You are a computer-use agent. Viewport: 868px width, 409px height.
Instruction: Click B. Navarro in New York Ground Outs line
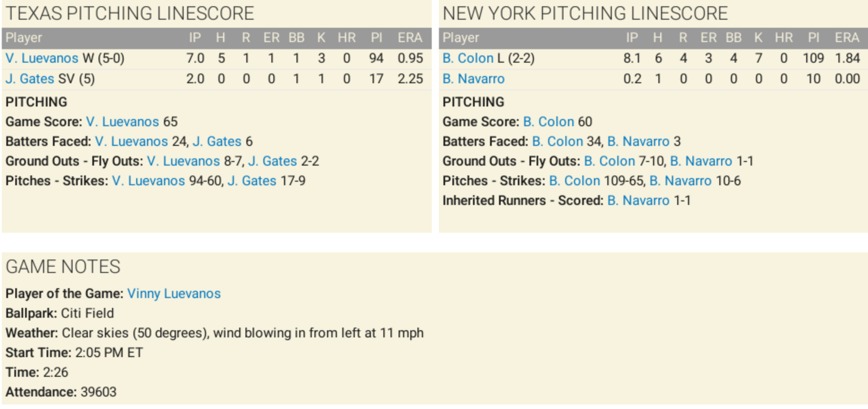point(701,161)
